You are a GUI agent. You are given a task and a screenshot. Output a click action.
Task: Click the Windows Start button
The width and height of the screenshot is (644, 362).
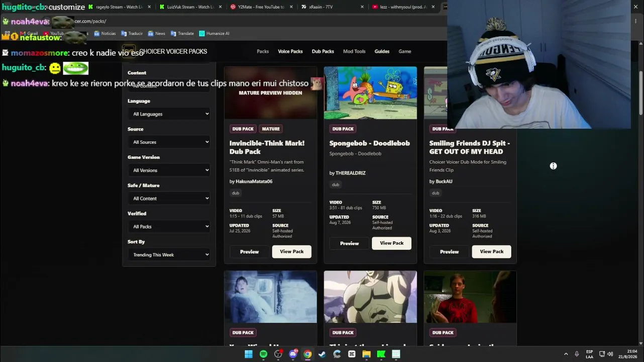point(248,354)
